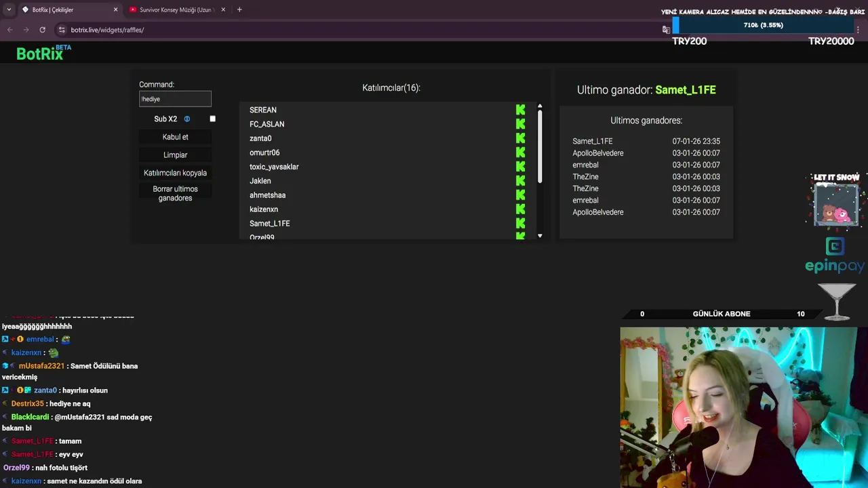Click the Kick icon beside zanta0
Viewport: 868px width, 488px height.
[x=520, y=138]
